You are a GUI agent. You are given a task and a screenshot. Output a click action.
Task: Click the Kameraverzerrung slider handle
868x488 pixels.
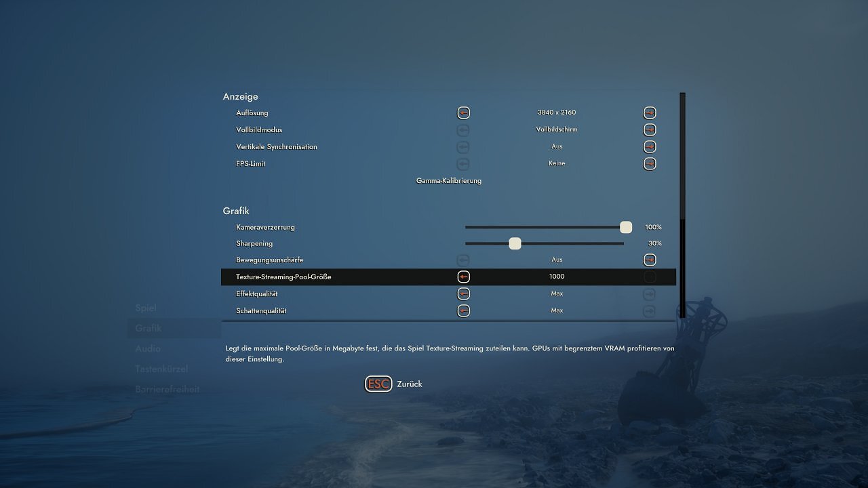click(626, 227)
